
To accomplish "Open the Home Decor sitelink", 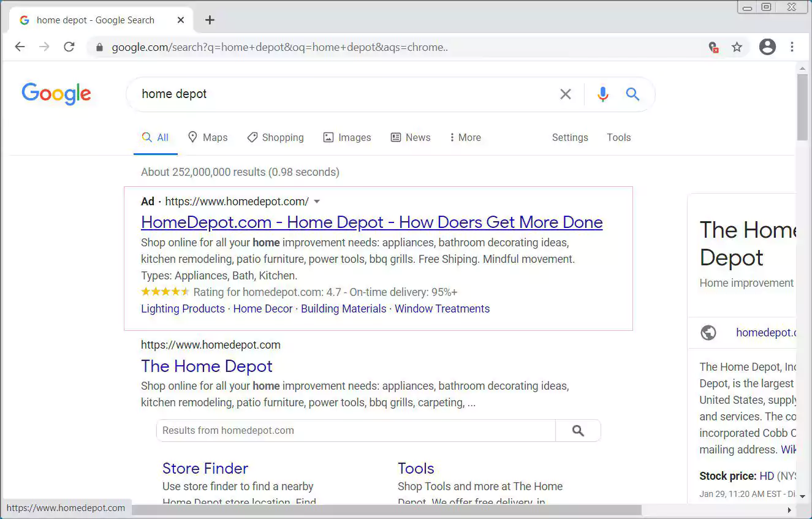I will 263,309.
